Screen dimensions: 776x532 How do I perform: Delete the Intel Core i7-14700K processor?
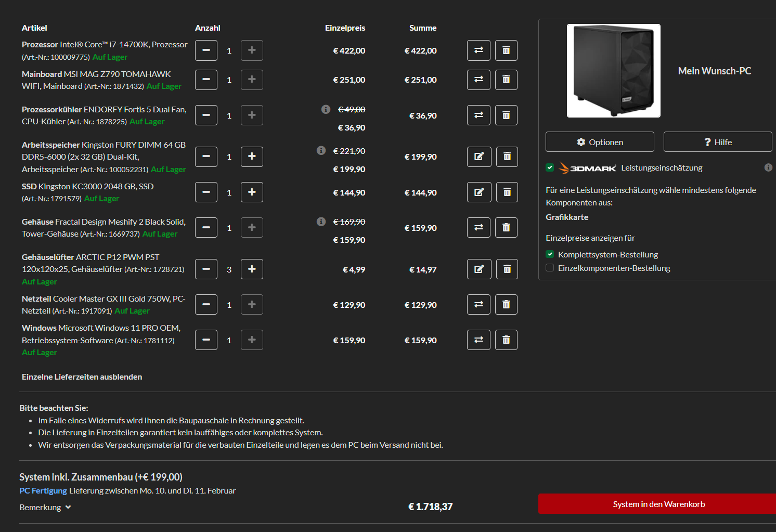coord(506,50)
